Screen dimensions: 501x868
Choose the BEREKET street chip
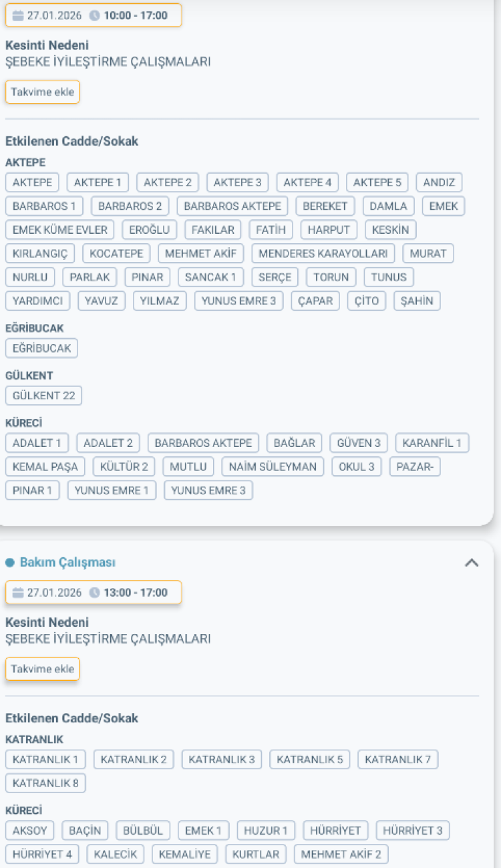[325, 206]
